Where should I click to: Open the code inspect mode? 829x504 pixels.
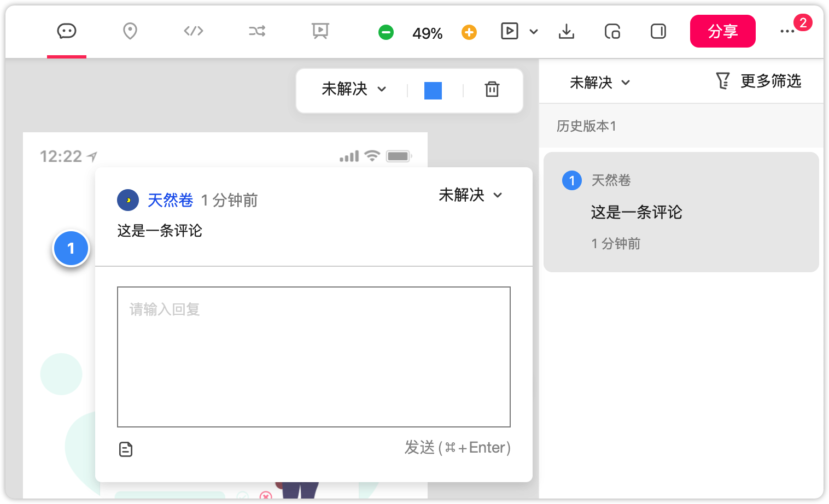point(194,31)
